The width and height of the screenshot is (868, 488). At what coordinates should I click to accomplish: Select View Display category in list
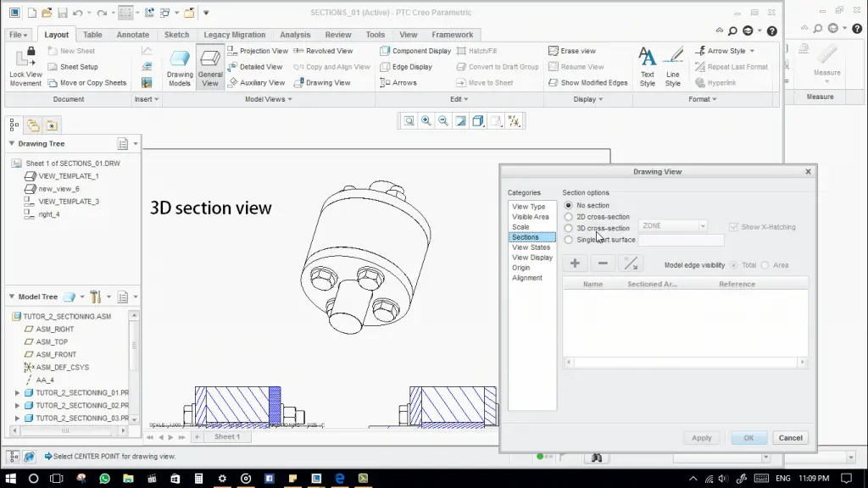coord(531,258)
